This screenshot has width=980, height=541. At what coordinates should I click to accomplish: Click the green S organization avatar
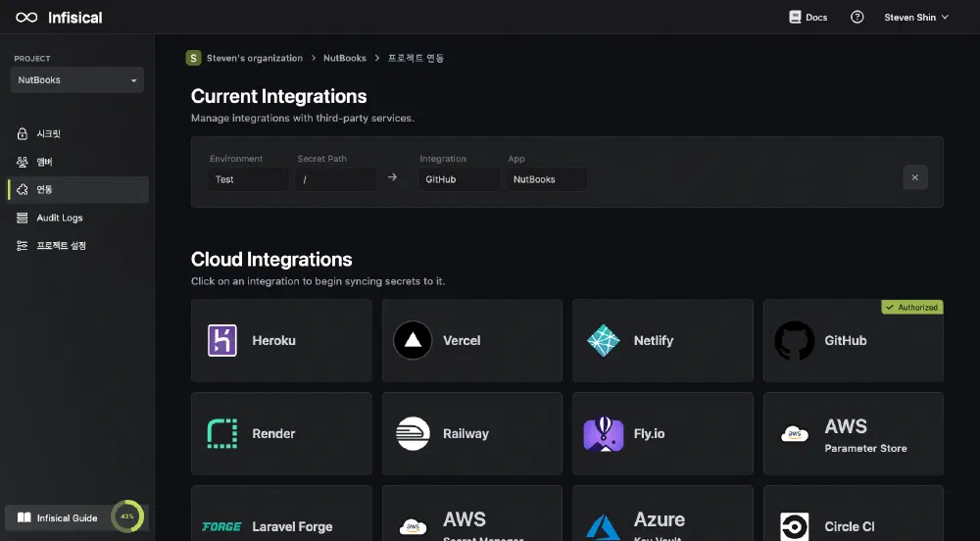(x=193, y=58)
